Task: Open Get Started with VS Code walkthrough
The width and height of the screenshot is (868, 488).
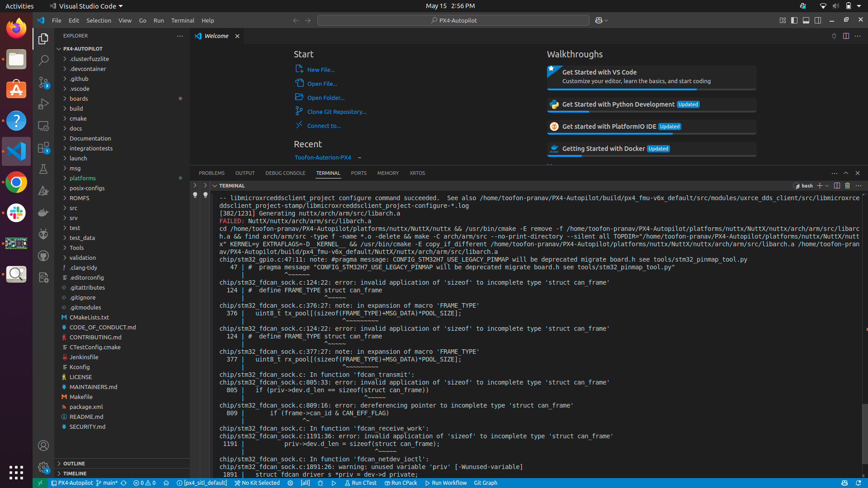Action: [651, 77]
